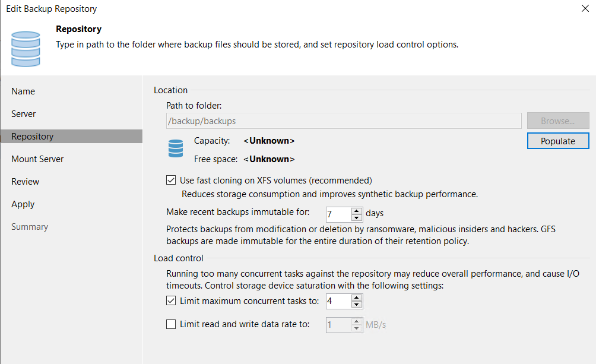Click the large repository database icon in header
This screenshot has width=596, height=364.
(26, 48)
